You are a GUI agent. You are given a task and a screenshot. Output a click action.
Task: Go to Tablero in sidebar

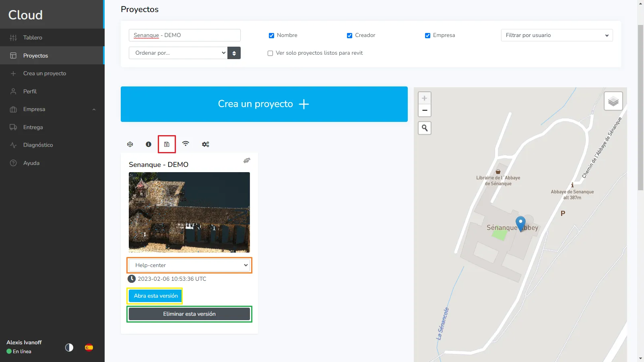point(52,37)
